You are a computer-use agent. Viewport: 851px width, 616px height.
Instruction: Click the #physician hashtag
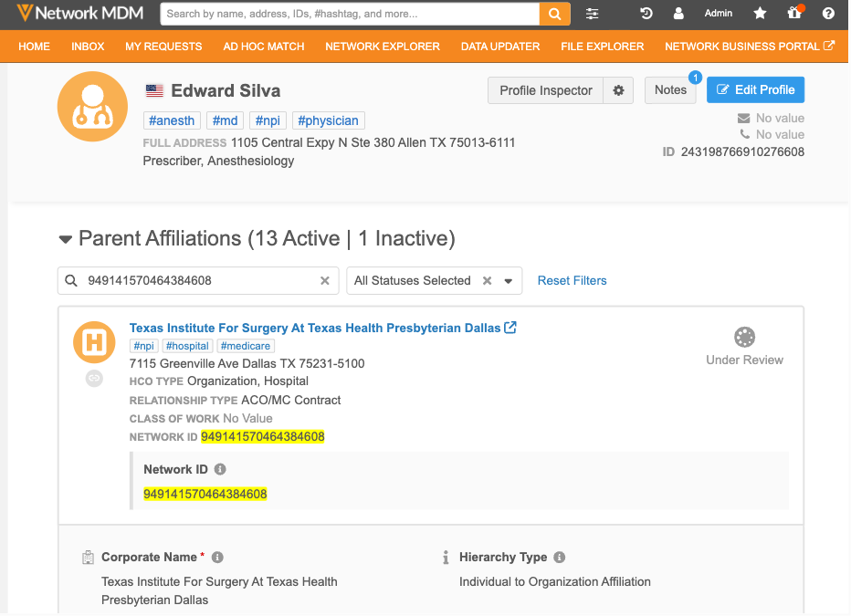click(329, 120)
